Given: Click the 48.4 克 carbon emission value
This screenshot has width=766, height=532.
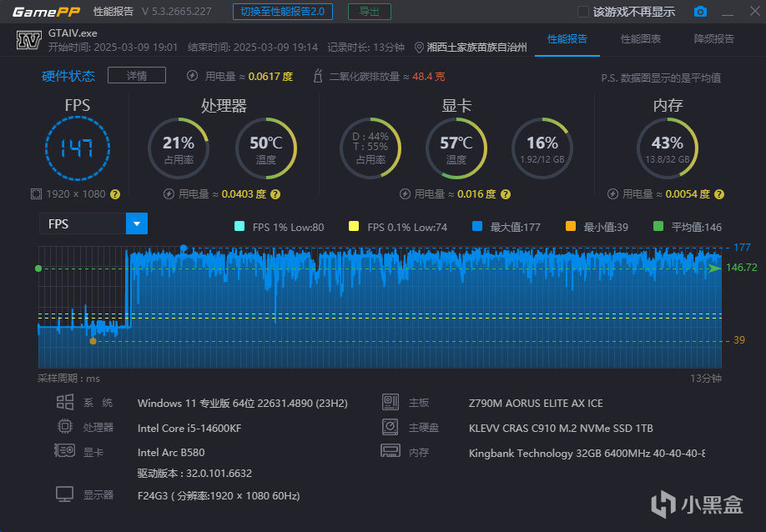Looking at the screenshot, I should pyautogui.click(x=429, y=76).
